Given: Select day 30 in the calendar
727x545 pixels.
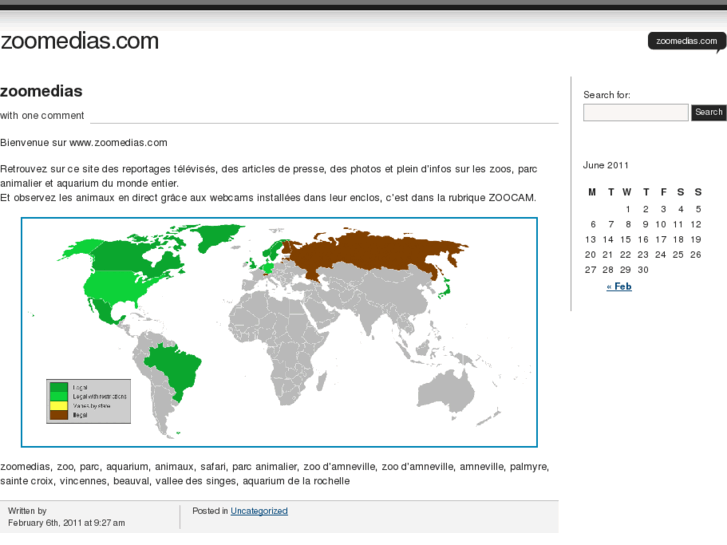Looking at the screenshot, I should tap(643, 269).
